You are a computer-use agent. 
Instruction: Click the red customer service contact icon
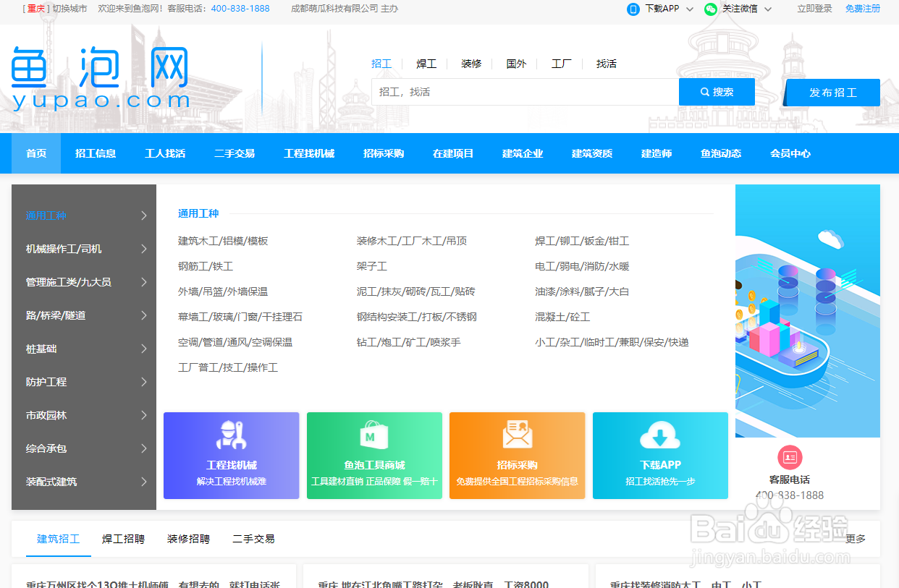tap(790, 457)
